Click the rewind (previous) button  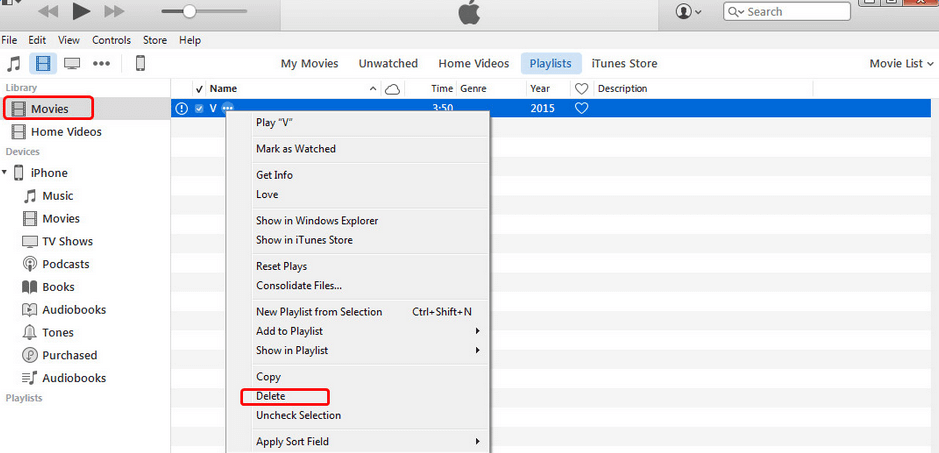(x=49, y=11)
